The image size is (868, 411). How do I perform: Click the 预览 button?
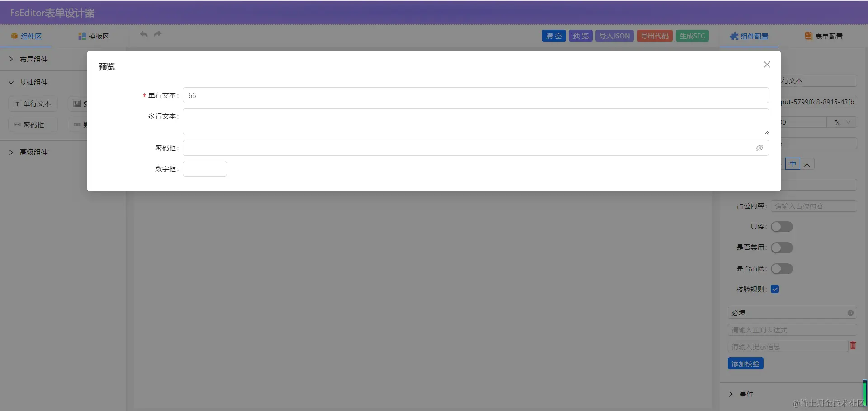(x=580, y=36)
